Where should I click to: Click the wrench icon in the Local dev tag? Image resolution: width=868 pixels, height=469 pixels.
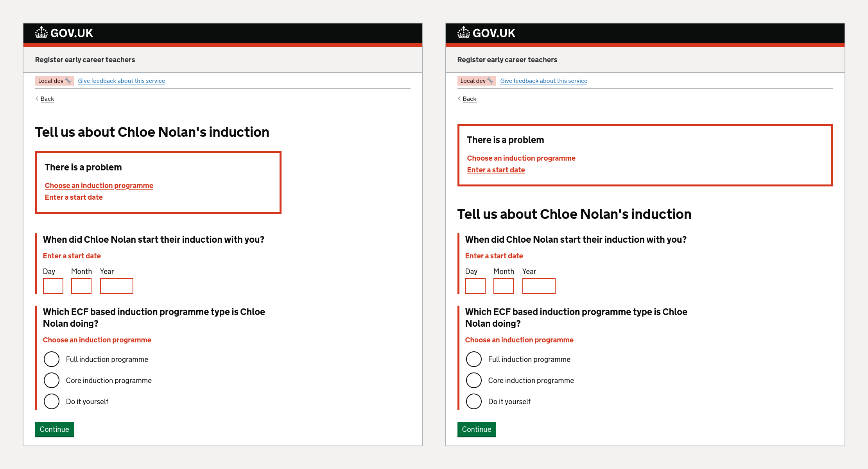coord(67,81)
